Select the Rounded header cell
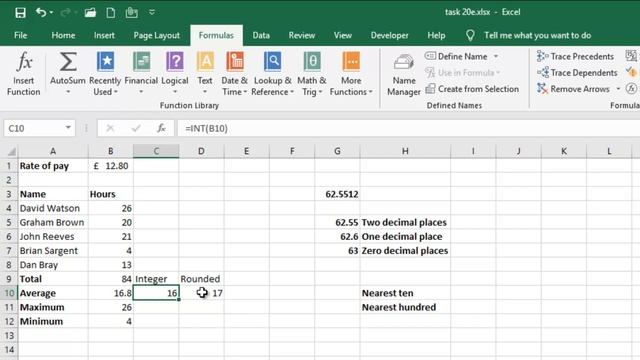Image resolution: width=640 pixels, height=360 pixels. (201, 279)
